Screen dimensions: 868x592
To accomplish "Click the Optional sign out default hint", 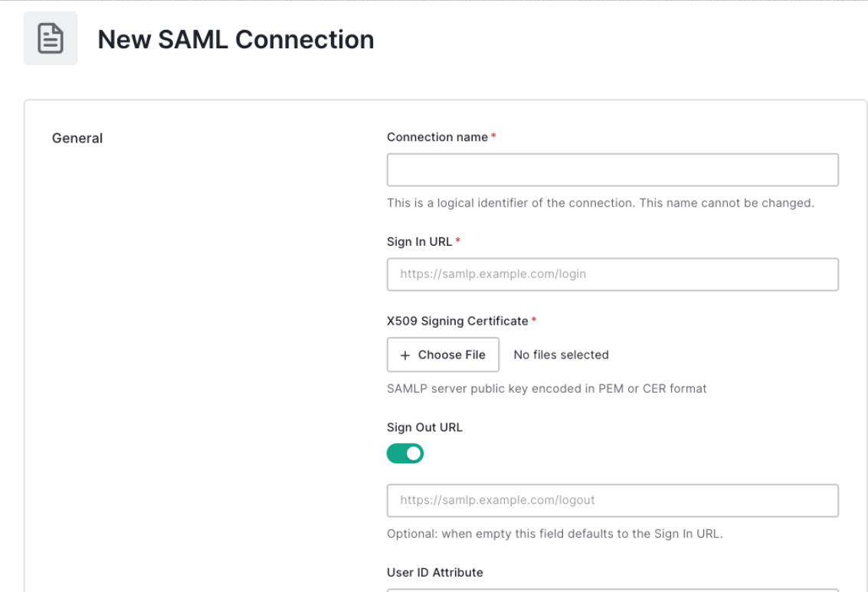I will [555, 534].
